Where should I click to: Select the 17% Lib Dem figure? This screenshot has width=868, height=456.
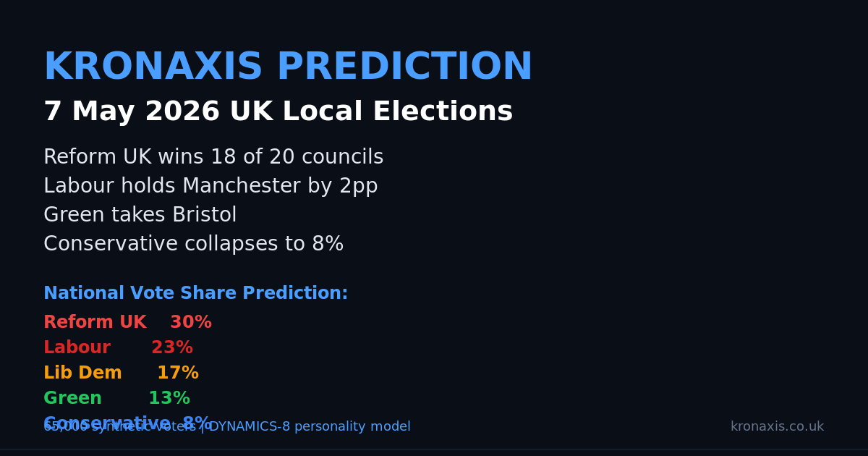pos(178,373)
